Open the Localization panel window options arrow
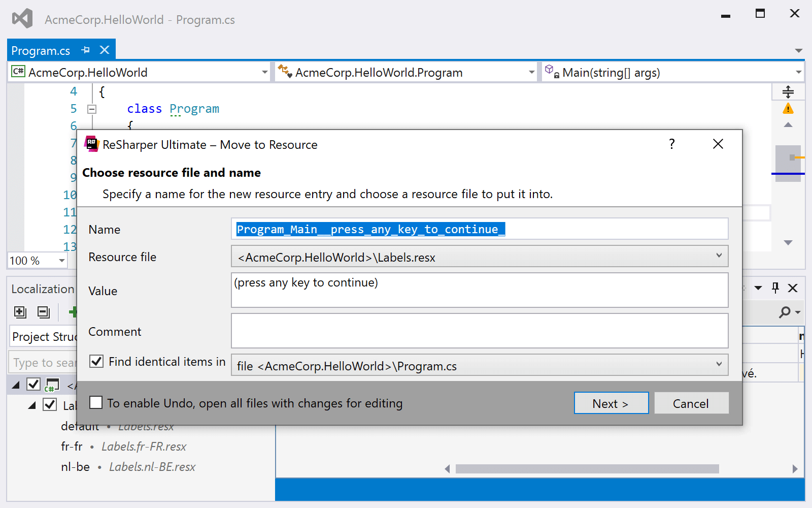Image resolution: width=812 pixels, height=508 pixels. point(758,288)
